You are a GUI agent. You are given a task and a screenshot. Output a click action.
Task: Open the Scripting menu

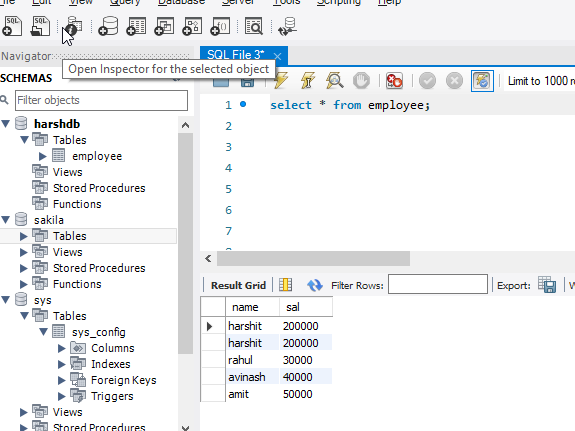(339, 2)
